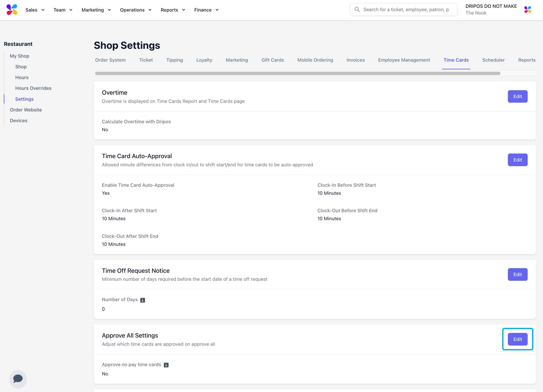This screenshot has height=392, width=543.
Task: Edit Time Card Auto-Approval settings
Action: pos(517,160)
